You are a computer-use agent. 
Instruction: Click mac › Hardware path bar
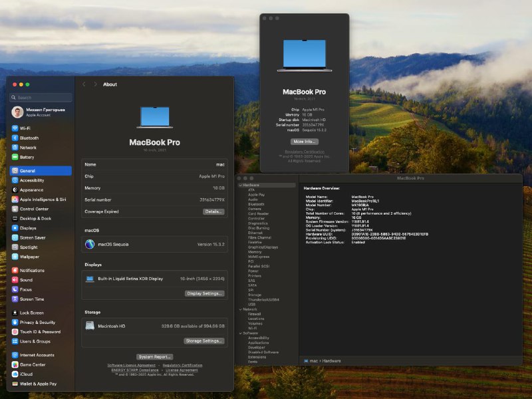tap(323, 360)
